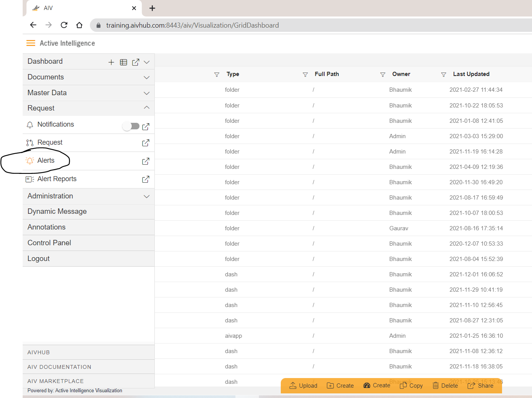Expand the Dashboard section chevron
This screenshot has height=398, width=532.
point(147,62)
